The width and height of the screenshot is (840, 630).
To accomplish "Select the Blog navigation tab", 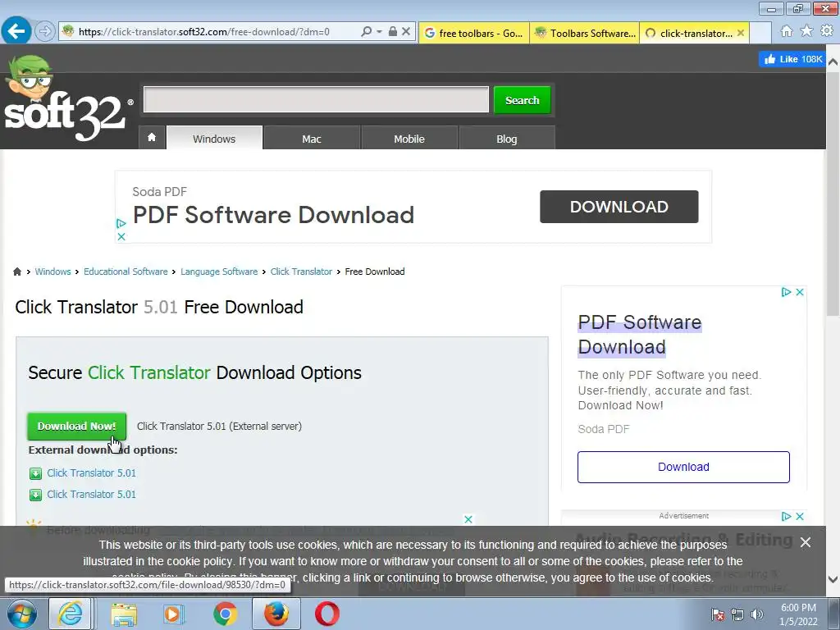I will click(x=506, y=138).
